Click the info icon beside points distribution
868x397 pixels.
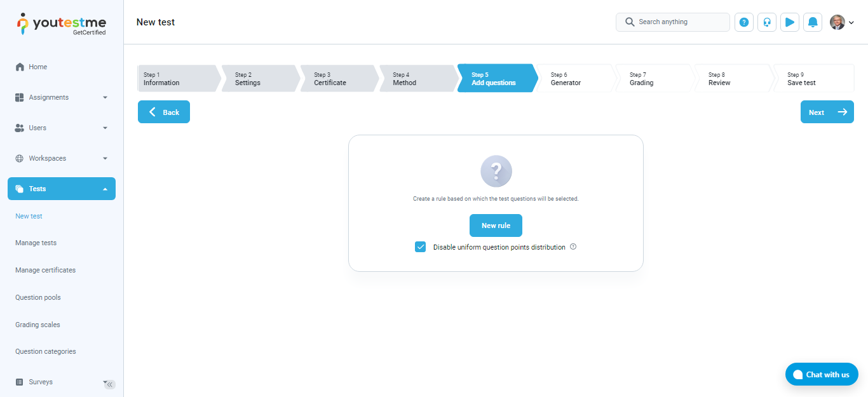click(x=573, y=247)
